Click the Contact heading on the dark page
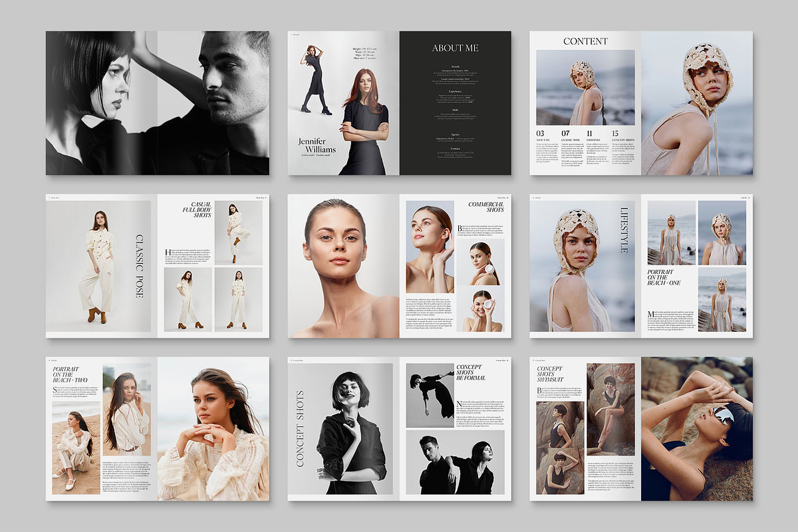The height and width of the screenshot is (532, 798). [x=454, y=148]
